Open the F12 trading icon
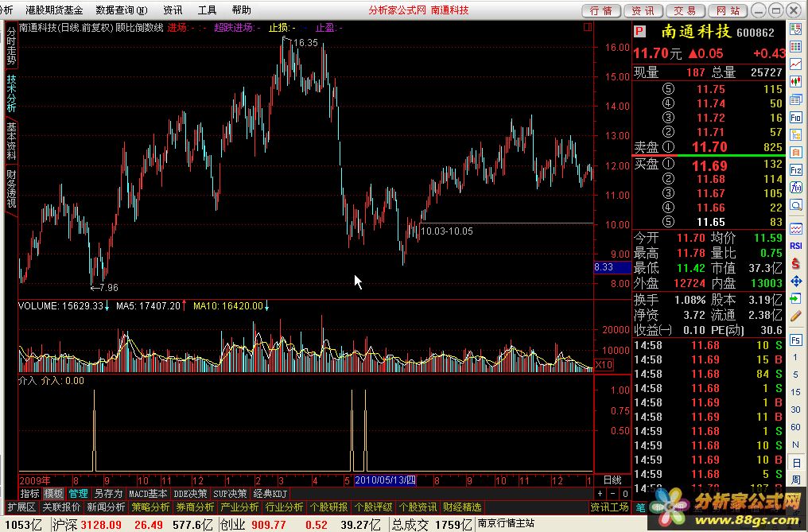The height and width of the screenshot is (532, 808). point(795,170)
